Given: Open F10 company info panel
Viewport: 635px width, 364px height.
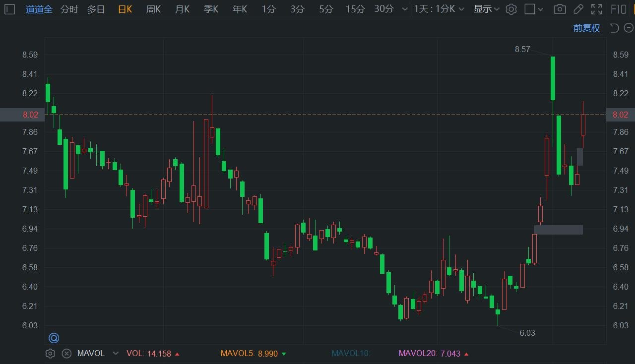Looking at the screenshot, I should pyautogui.click(x=618, y=9).
